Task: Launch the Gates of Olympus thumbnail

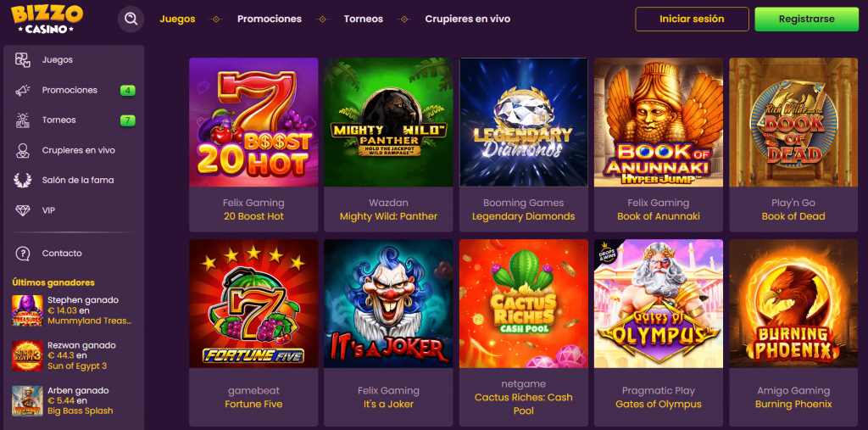Action: tap(659, 304)
